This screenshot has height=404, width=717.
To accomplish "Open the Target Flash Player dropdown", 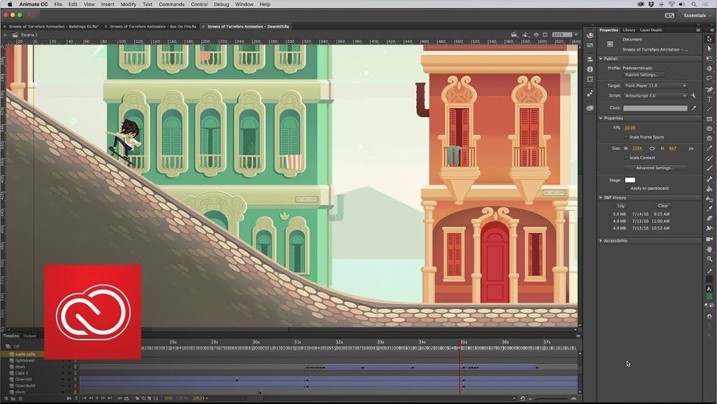I will pos(655,85).
